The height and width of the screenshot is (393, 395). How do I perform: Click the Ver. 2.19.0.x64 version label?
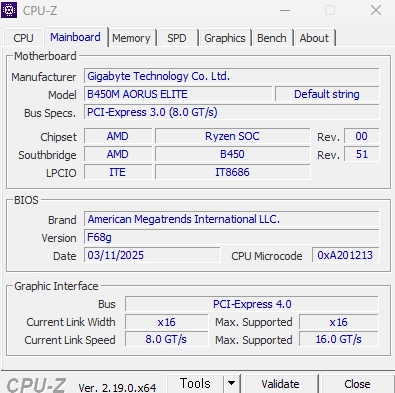pyautogui.click(x=117, y=388)
